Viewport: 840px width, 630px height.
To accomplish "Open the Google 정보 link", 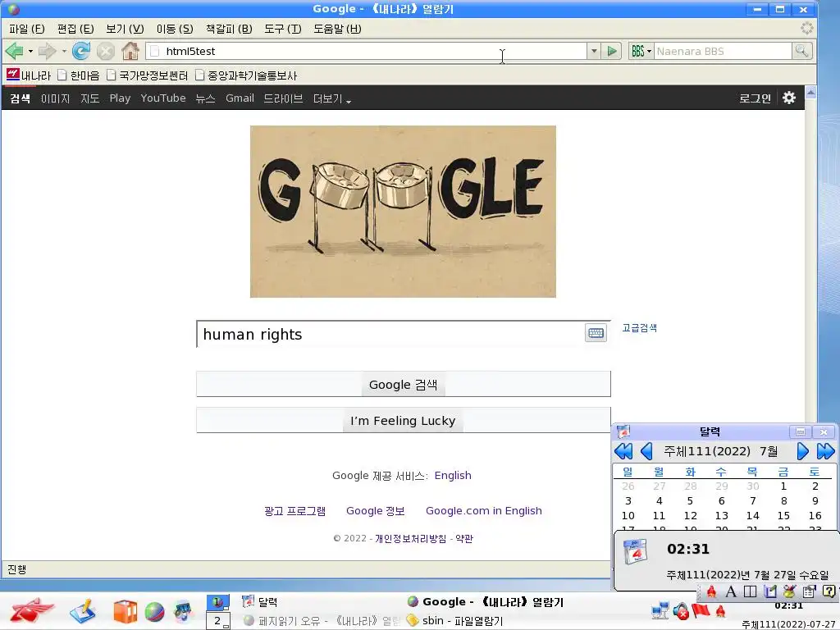I will [375, 510].
